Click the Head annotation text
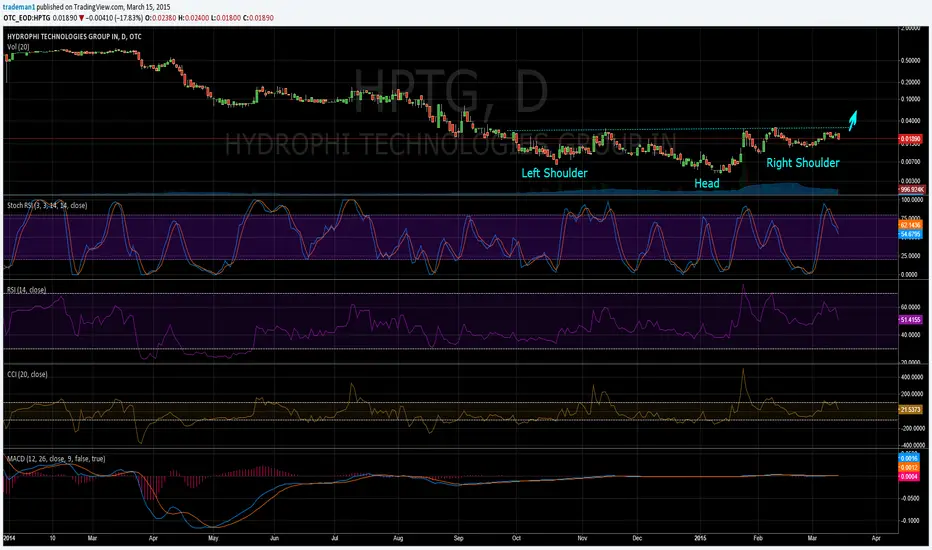The width and height of the screenshot is (932, 550). (707, 183)
